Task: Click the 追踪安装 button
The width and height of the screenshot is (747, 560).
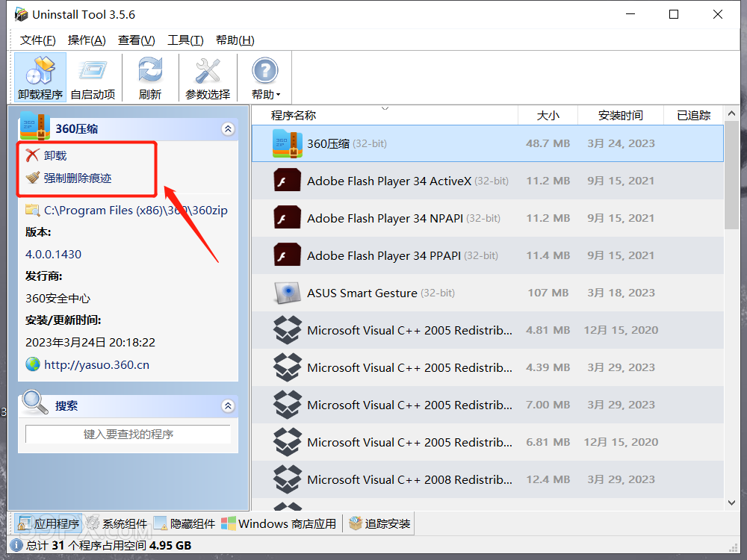Action: [x=379, y=523]
